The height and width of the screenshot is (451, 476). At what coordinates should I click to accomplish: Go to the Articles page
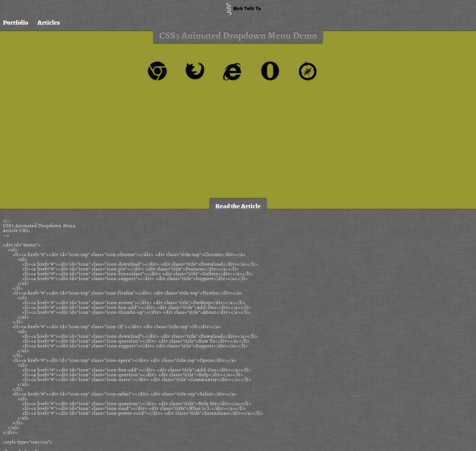tap(48, 23)
